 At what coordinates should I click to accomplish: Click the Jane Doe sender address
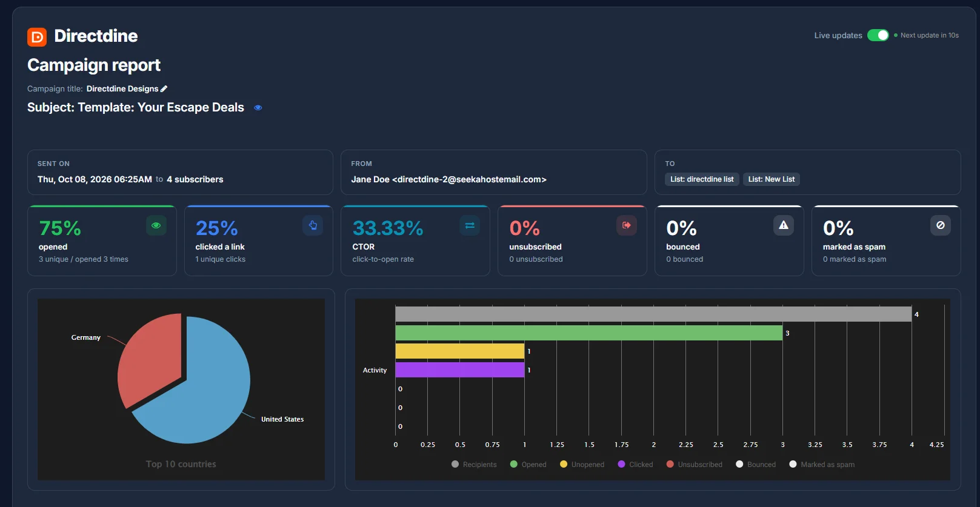point(449,179)
